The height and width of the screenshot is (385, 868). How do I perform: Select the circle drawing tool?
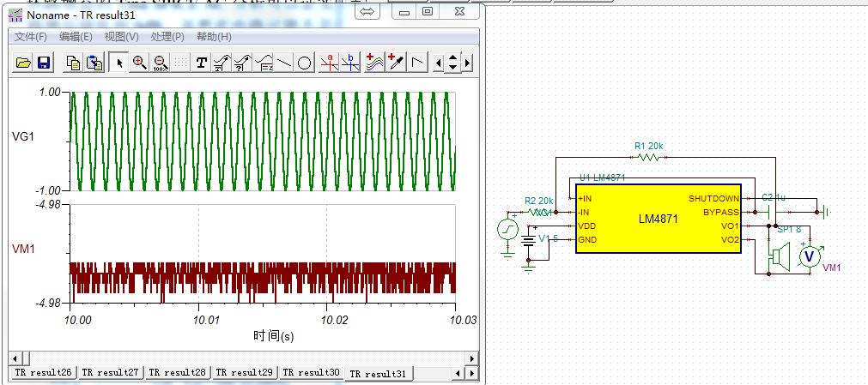tap(305, 63)
